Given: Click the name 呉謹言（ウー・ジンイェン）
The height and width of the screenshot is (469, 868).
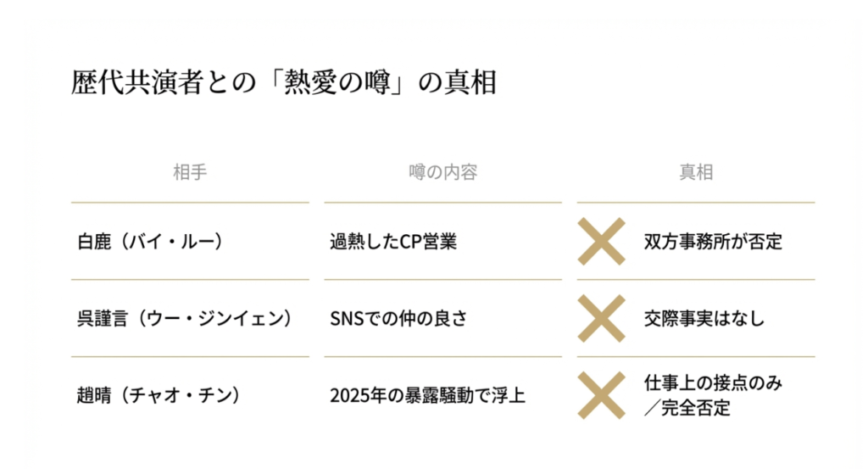Looking at the screenshot, I should [x=185, y=319].
